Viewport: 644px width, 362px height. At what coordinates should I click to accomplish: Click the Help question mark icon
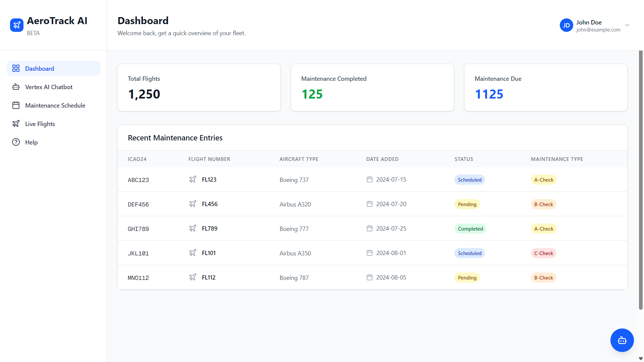[16, 142]
